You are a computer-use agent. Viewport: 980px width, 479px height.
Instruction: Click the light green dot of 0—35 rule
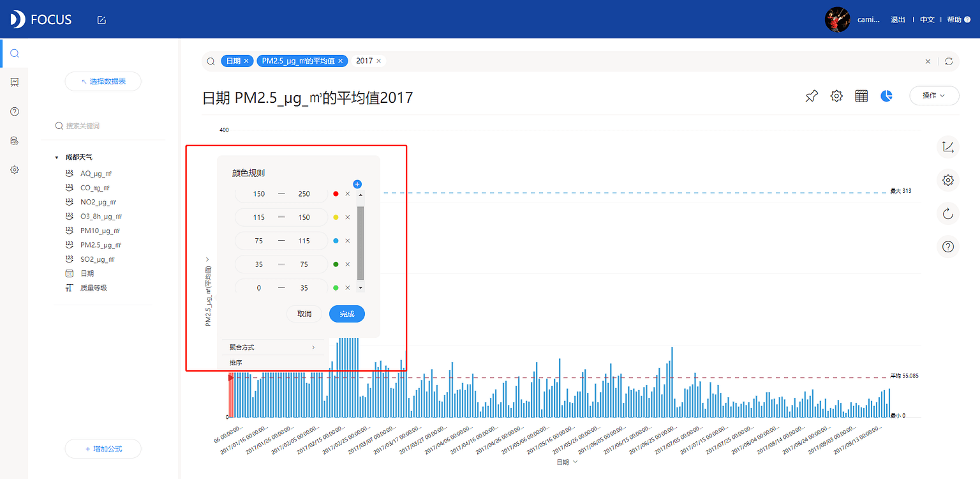click(336, 288)
